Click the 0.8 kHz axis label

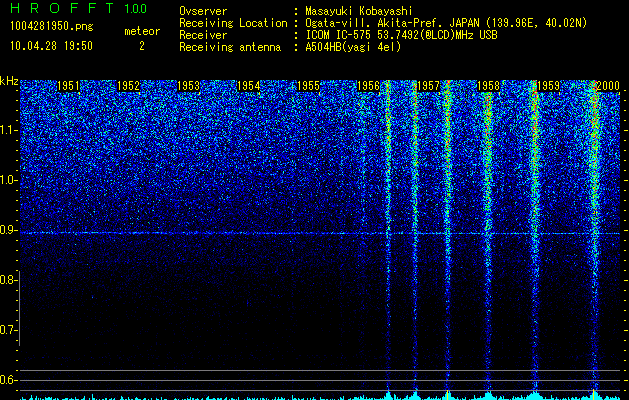coord(9,280)
